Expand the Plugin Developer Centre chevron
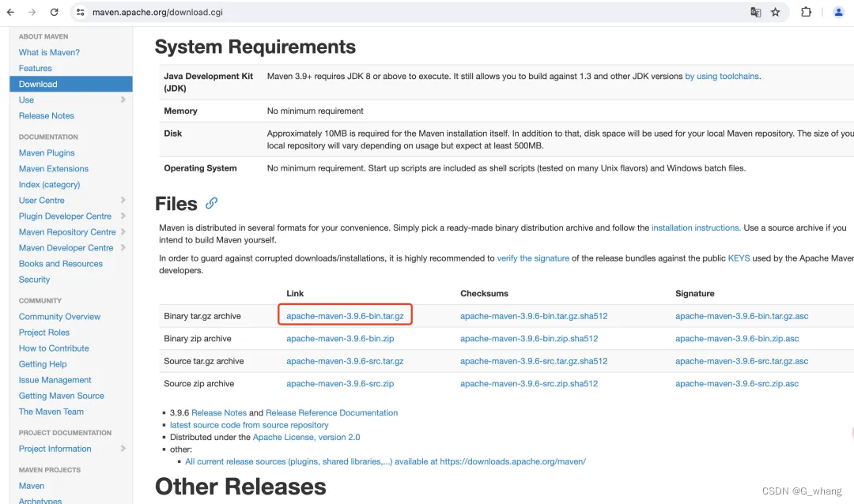 point(123,216)
